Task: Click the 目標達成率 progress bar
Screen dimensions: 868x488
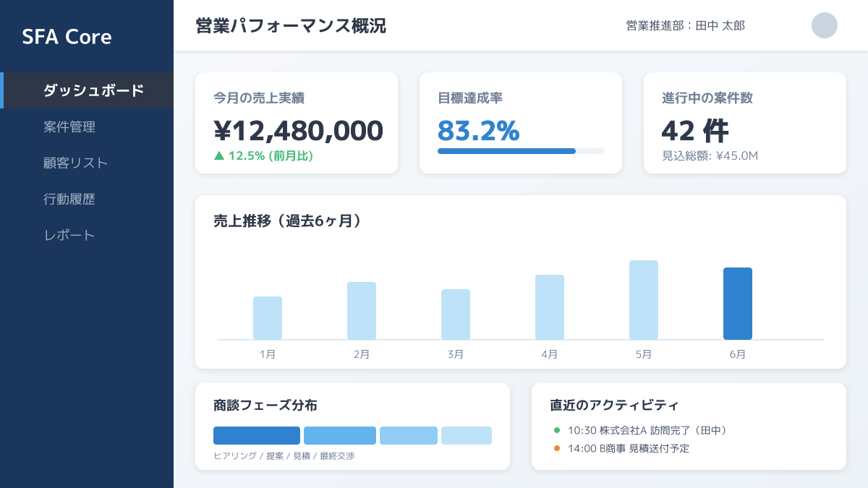Action: click(x=520, y=151)
